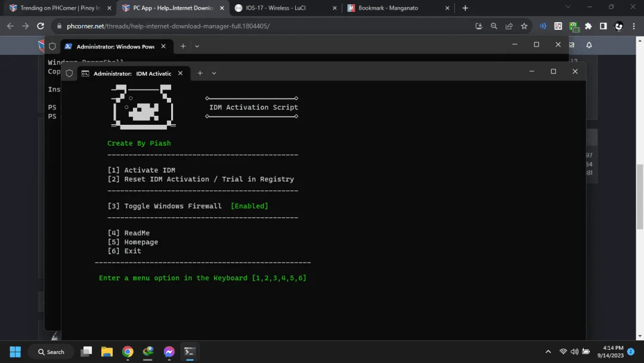The image size is (644, 363).
Task: Open Chrome profile avatar
Action: point(618,26)
